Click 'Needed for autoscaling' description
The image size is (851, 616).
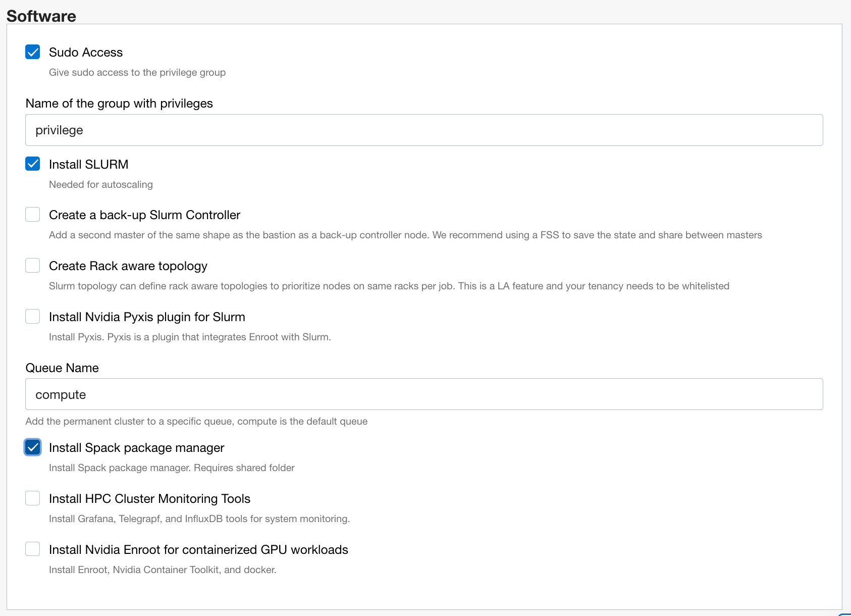[x=101, y=185]
